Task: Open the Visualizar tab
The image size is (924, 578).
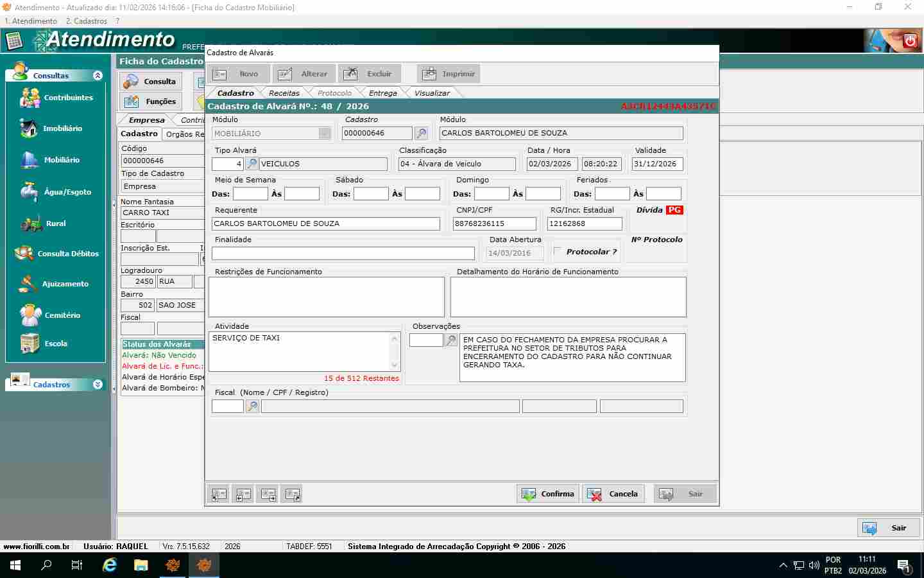Action: [431, 93]
